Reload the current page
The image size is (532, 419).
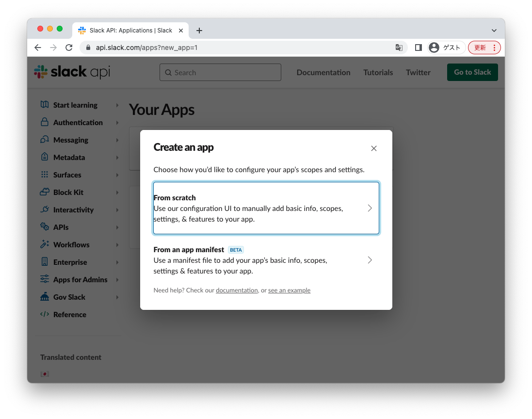(x=69, y=48)
